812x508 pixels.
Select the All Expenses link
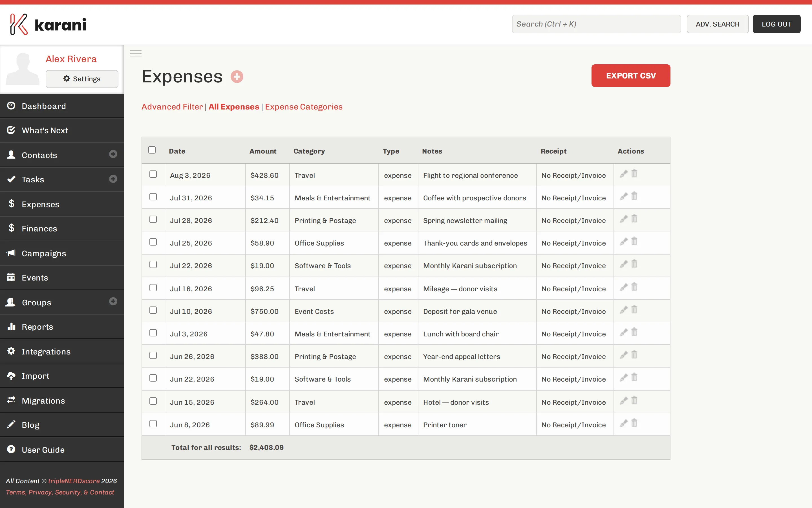(234, 107)
